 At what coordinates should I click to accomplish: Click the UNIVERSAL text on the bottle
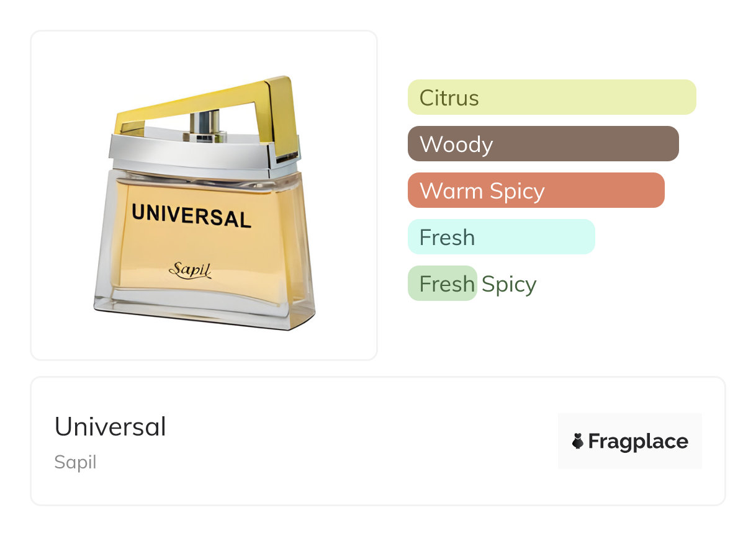coord(191,215)
